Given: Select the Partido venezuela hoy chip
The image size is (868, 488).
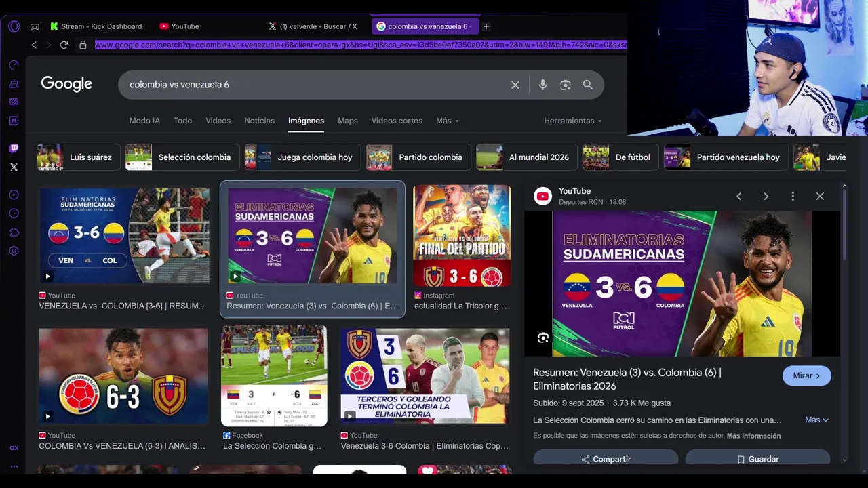Looking at the screenshot, I should [726, 157].
